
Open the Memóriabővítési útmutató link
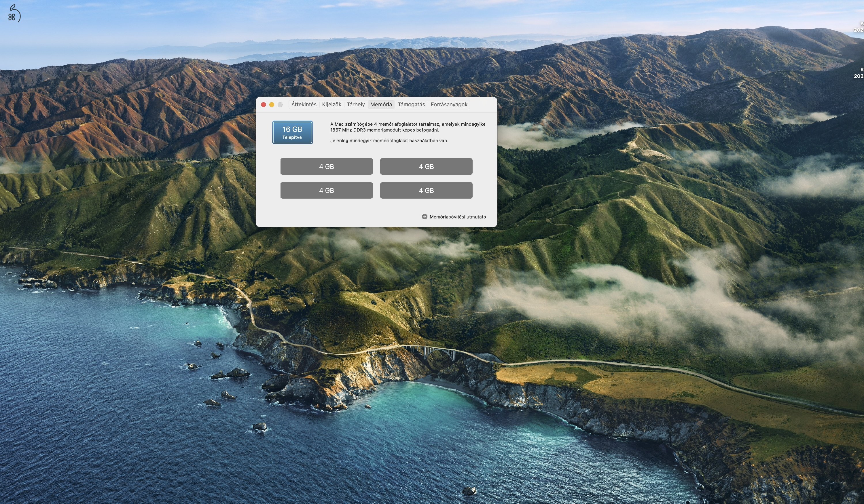(x=457, y=217)
